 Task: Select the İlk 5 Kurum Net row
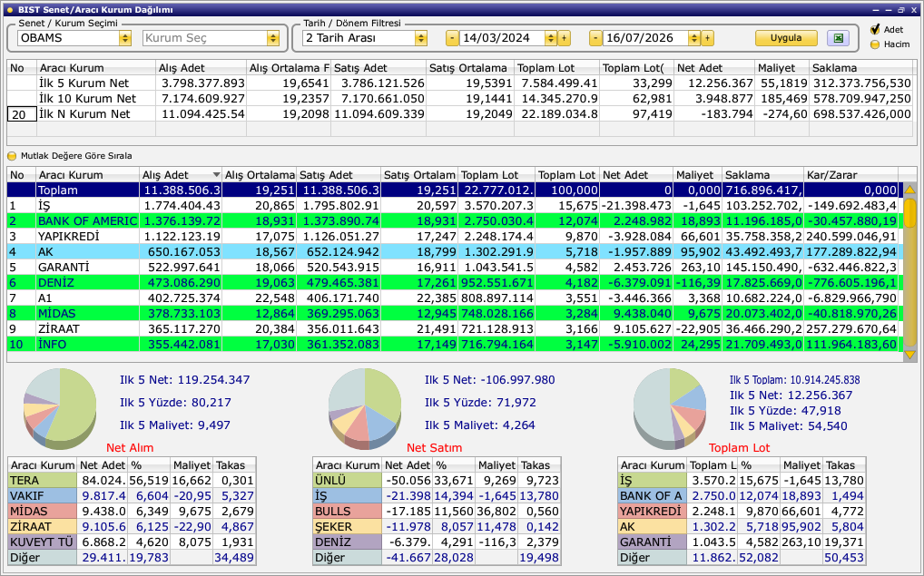[x=459, y=83]
